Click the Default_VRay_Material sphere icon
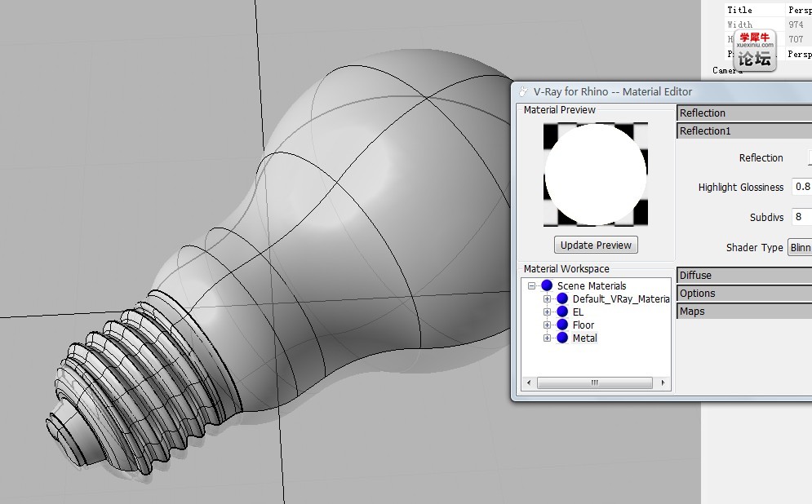Image resolution: width=812 pixels, height=504 pixels. (x=562, y=298)
